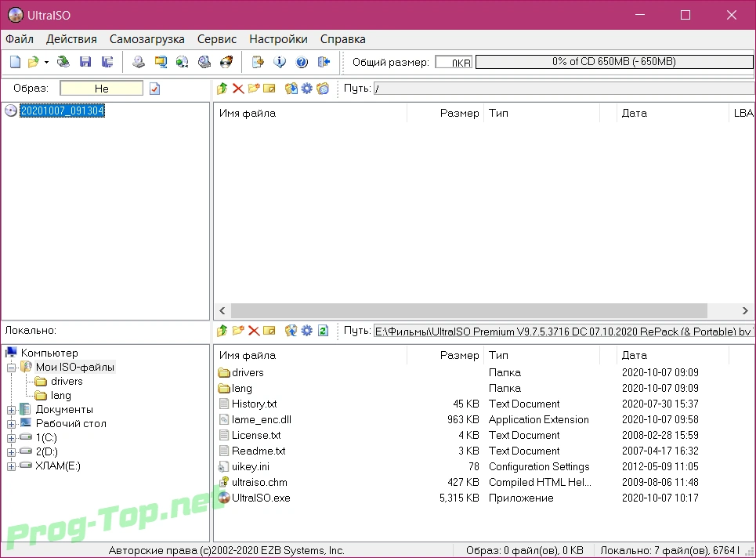The image size is (756, 558).
Task: Expand the 2(D:) drive node
Action: coord(12,452)
